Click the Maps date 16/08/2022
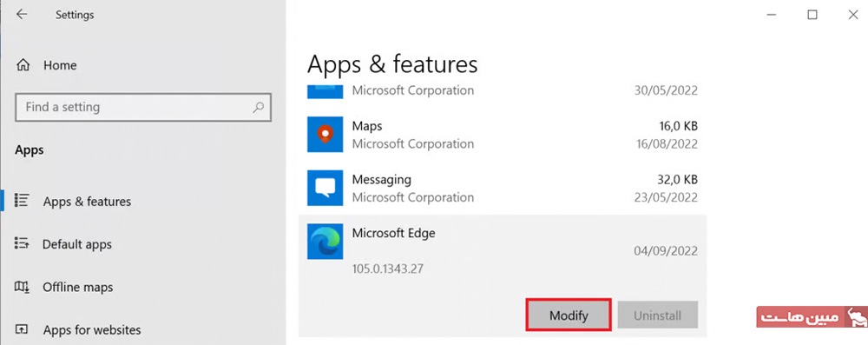 coord(666,144)
